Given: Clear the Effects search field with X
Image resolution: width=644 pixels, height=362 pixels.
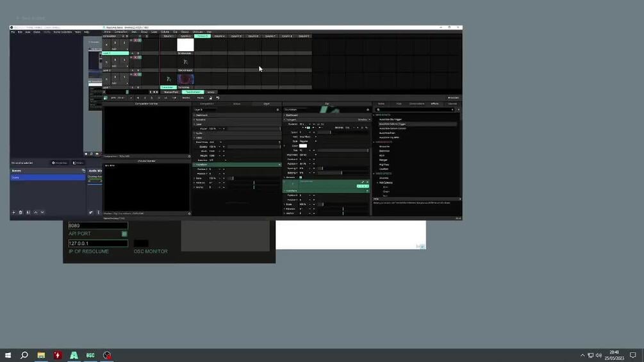Looking at the screenshot, I should [452, 110].
